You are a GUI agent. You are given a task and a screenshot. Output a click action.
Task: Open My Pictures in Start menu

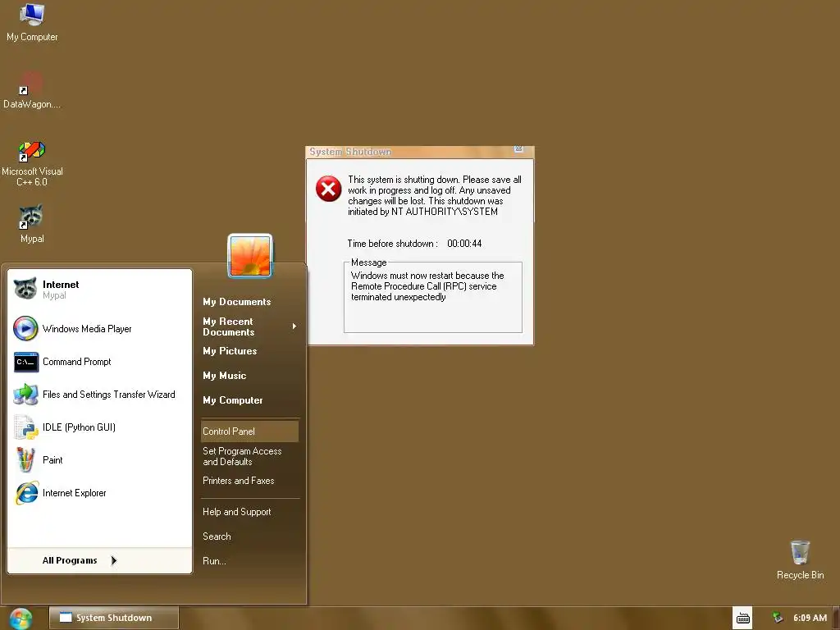pyautogui.click(x=230, y=351)
